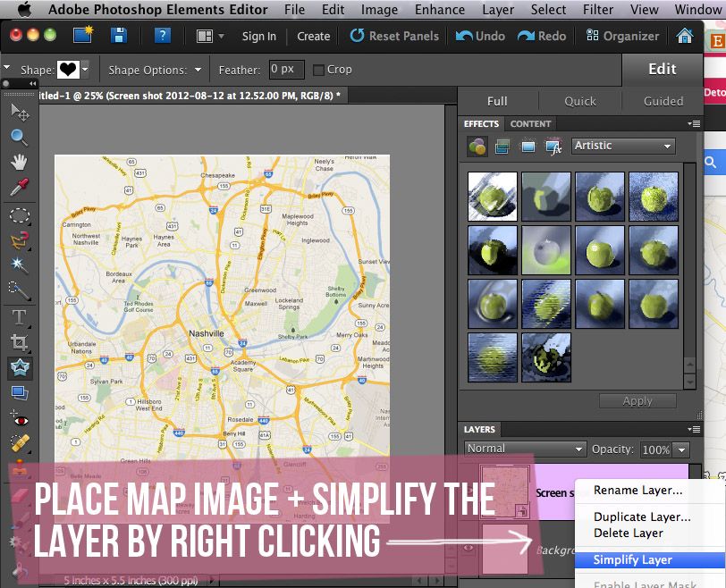The width and height of the screenshot is (726, 588).
Task: Switch to the Content tab
Action: pyautogui.click(x=530, y=124)
